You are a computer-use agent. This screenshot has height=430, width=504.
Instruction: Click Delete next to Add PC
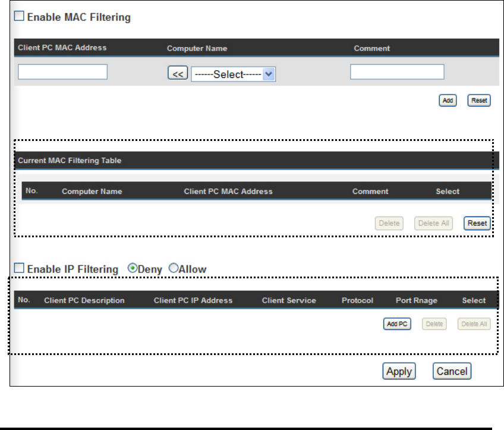coord(434,324)
